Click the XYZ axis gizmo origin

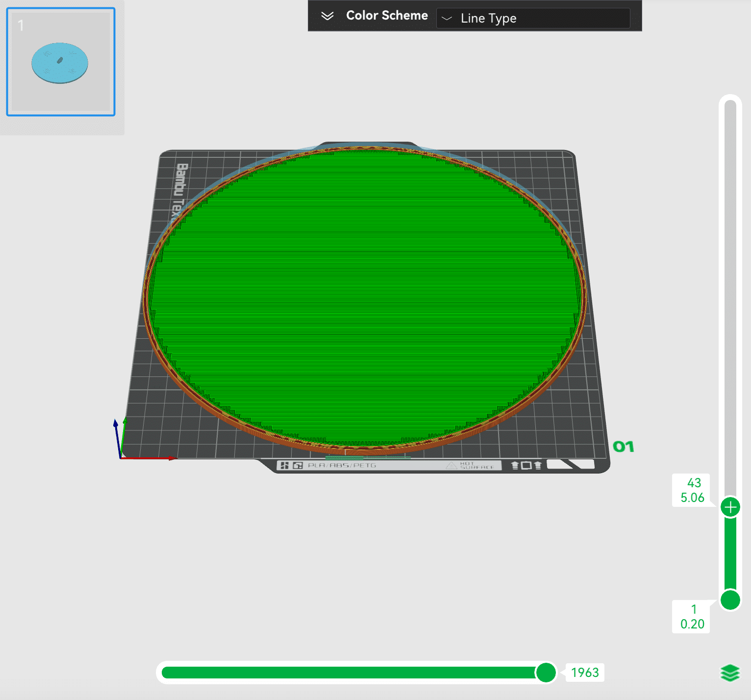[121, 457]
